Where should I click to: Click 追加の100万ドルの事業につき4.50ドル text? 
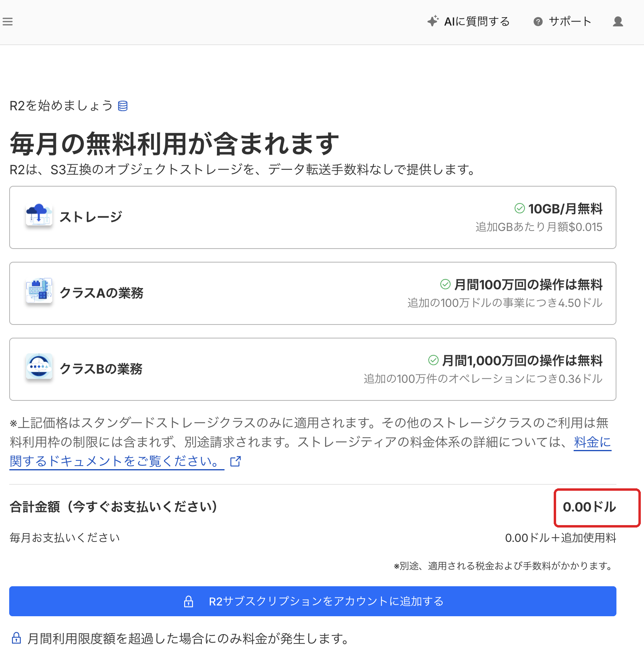505,303
